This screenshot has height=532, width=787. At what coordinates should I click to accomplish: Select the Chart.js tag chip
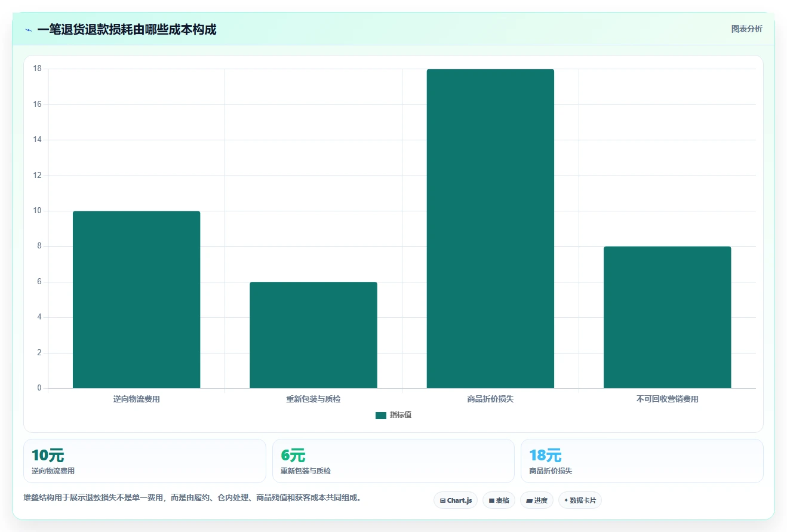(456, 500)
